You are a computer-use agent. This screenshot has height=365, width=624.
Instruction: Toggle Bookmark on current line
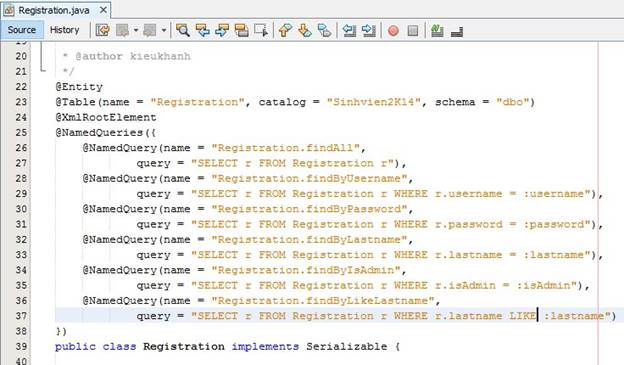324,30
